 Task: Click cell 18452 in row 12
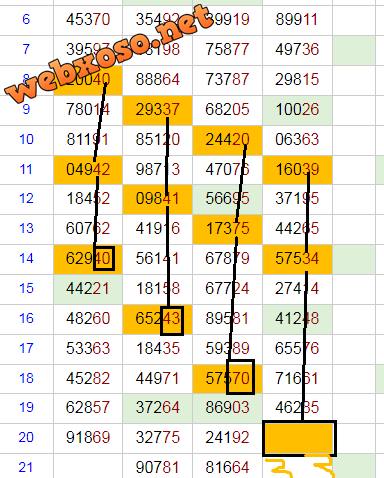click(x=88, y=199)
